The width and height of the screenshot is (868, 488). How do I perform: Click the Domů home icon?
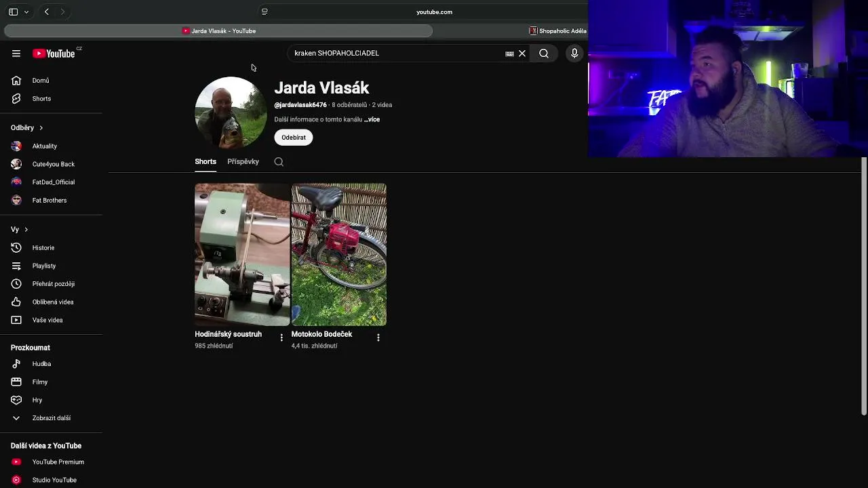(16, 81)
